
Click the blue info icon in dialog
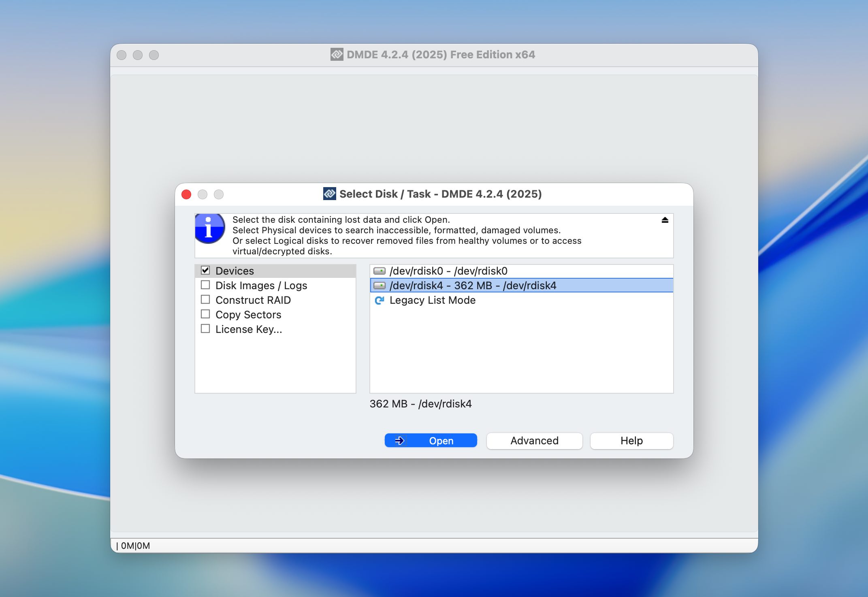click(210, 229)
